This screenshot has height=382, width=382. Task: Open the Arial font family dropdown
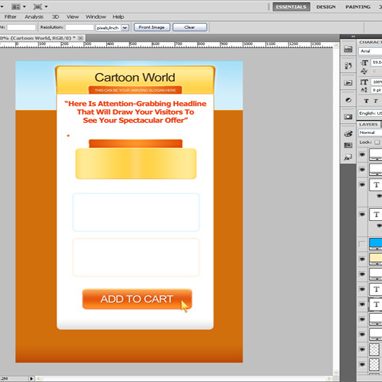(x=370, y=51)
